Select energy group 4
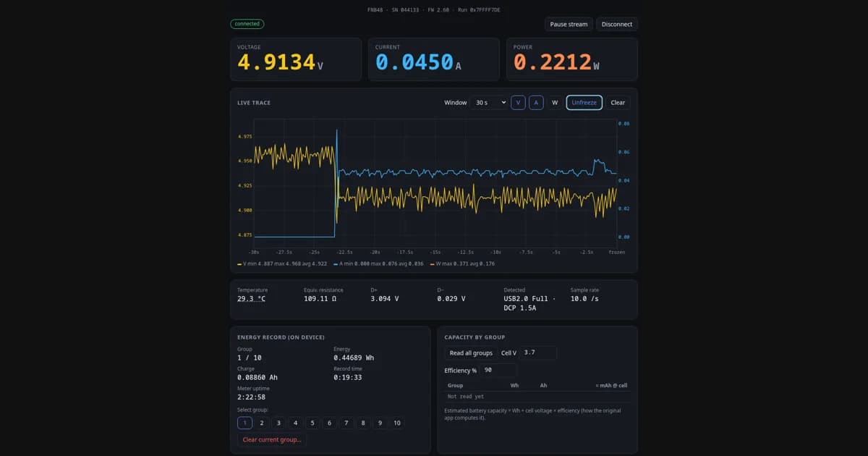The image size is (868, 456). pyautogui.click(x=295, y=423)
